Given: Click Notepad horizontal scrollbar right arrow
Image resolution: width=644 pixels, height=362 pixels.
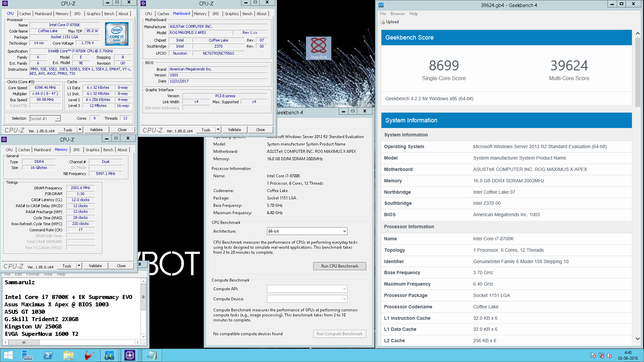Looking at the screenshot, I should click(138, 342).
